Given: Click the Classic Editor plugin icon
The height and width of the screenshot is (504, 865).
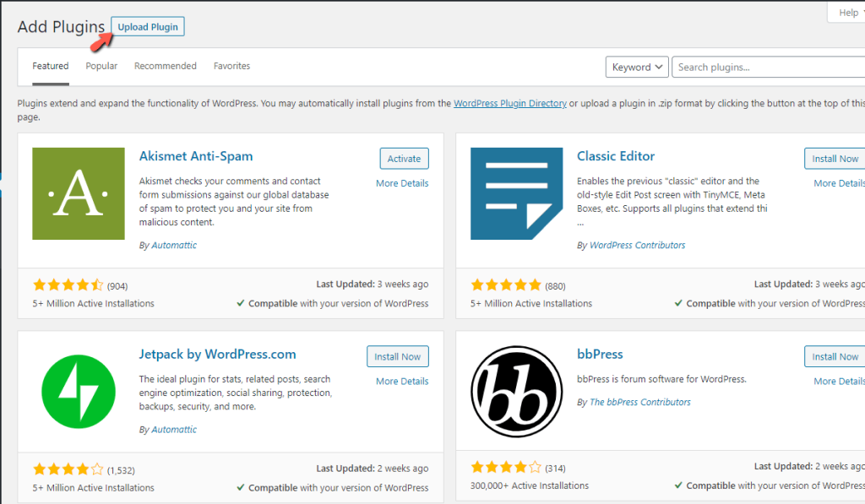Looking at the screenshot, I should pyautogui.click(x=516, y=193).
